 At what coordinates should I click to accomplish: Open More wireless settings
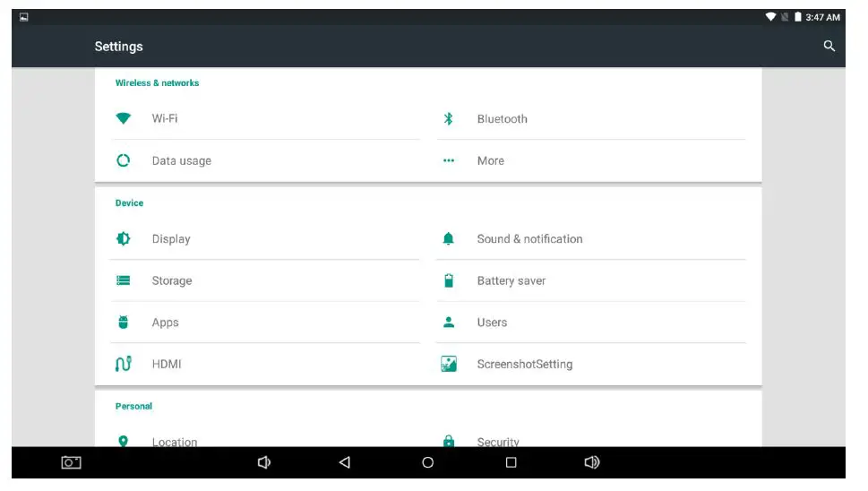[x=590, y=160]
